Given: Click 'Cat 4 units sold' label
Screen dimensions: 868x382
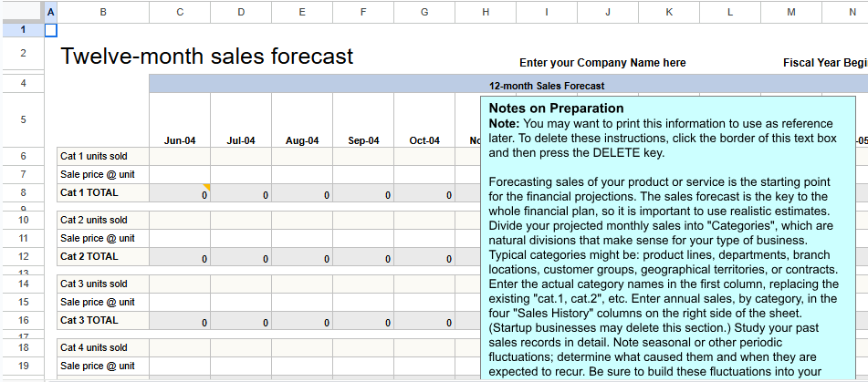Looking at the screenshot, I should point(94,347).
